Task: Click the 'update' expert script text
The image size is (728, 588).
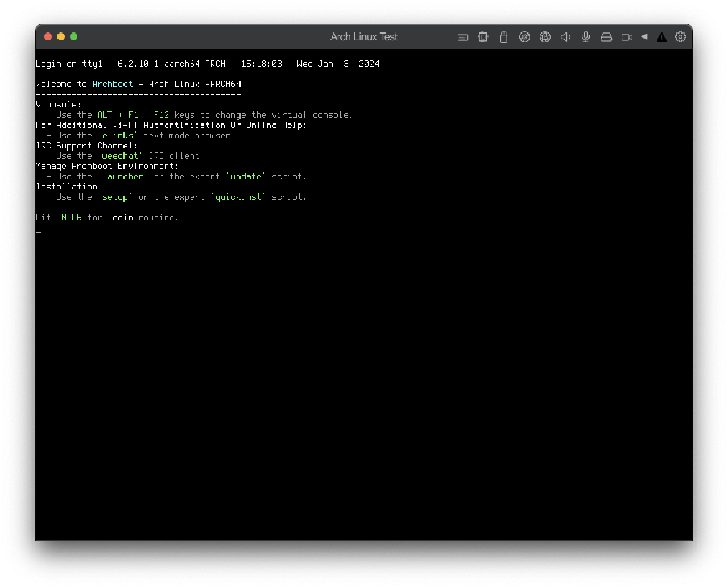Action: 246,176
